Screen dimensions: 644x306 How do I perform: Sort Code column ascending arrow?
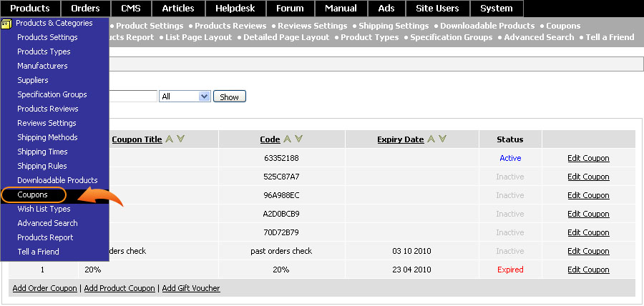(287, 139)
